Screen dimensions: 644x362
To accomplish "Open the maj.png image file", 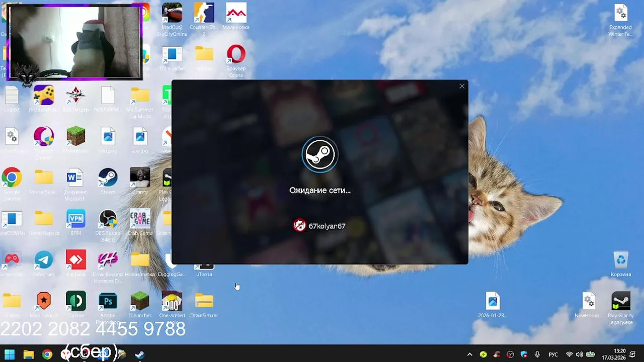I will click(108, 140).
